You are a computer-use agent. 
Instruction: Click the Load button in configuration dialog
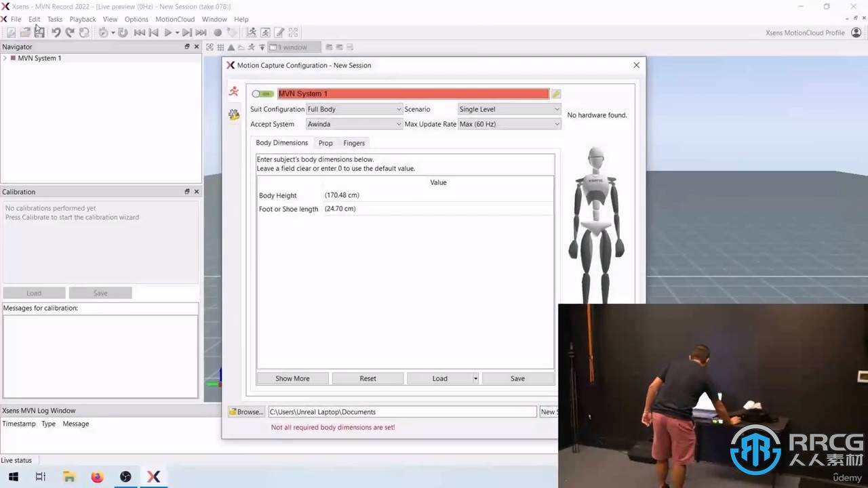pos(439,378)
